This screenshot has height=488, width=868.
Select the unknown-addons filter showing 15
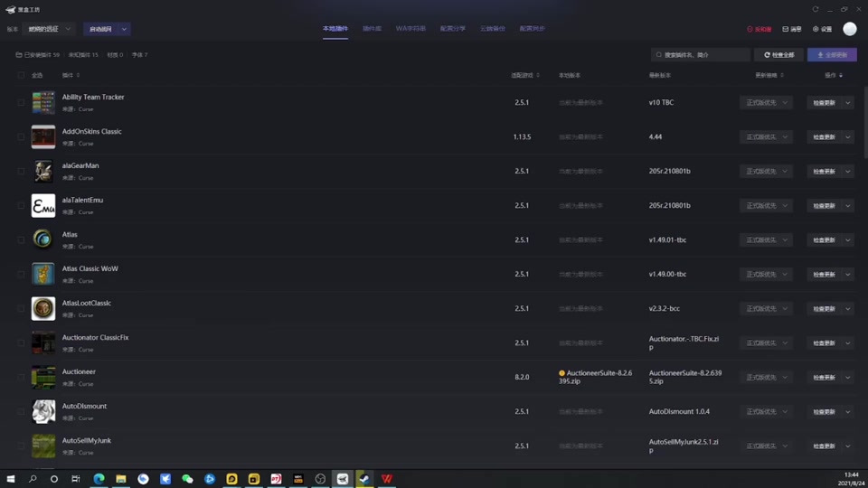tap(83, 55)
